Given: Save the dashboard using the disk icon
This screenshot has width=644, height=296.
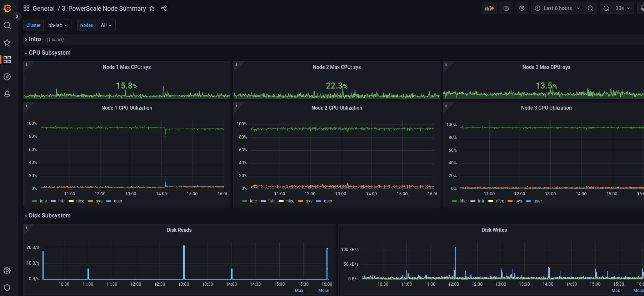Looking at the screenshot, I should click(506, 8).
